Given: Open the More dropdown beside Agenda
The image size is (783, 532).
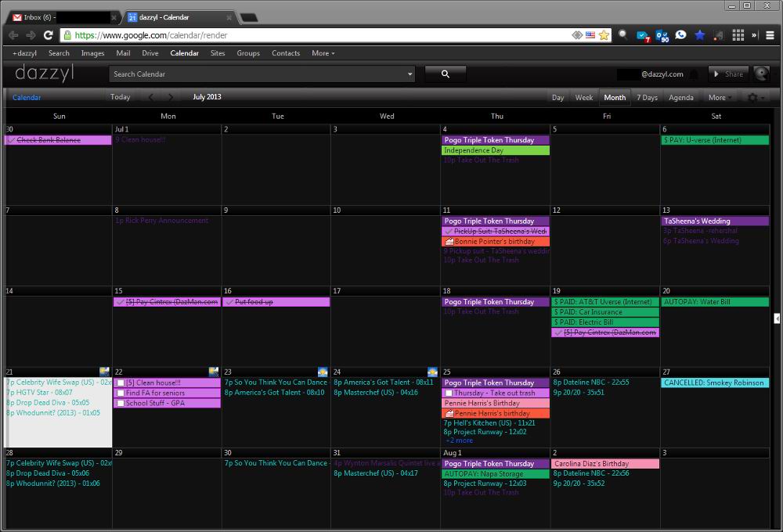Looking at the screenshot, I should click(x=720, y=97).
